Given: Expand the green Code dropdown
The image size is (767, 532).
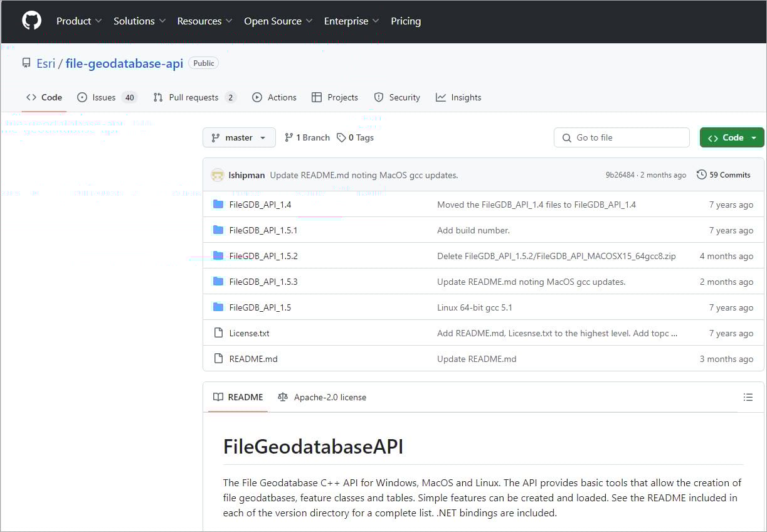Looking at the screenshot, I should (731, 137).
